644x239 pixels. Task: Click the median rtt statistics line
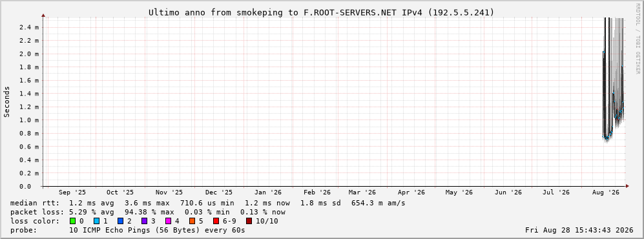[x=207, y=203]
